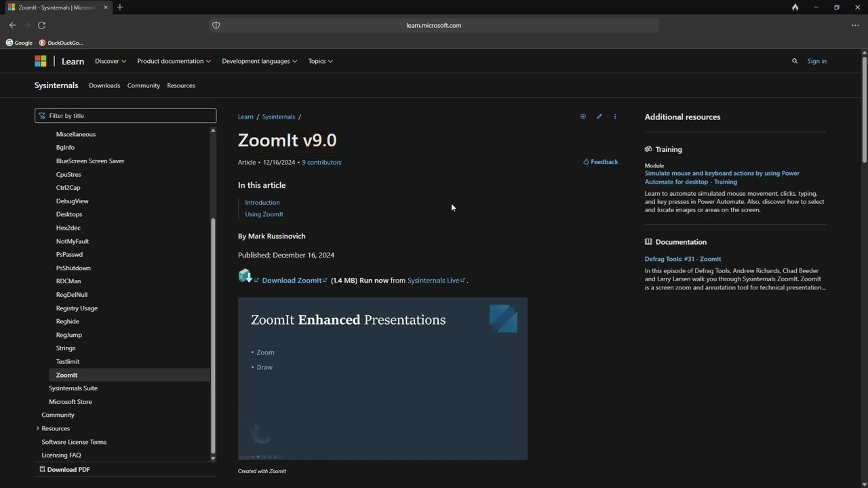
Task: Select Desktops in sidebar
Action: coord(69,214)
